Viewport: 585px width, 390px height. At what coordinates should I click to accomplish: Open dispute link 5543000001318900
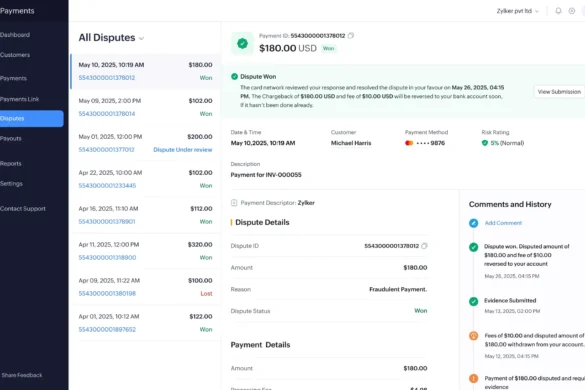pos(107,258)
